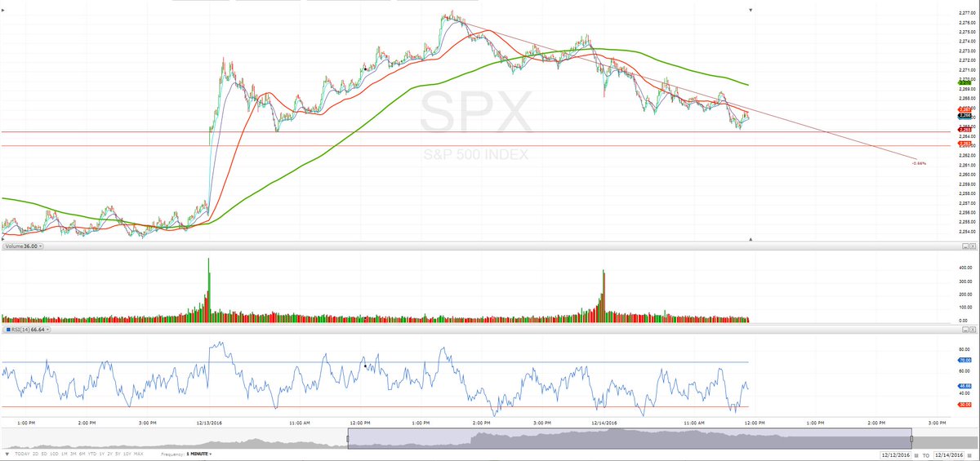Open the Volume 36.00 settings dropdown
Image resolution: width=980 pixels, height=461 pixels.
(22, 246)
